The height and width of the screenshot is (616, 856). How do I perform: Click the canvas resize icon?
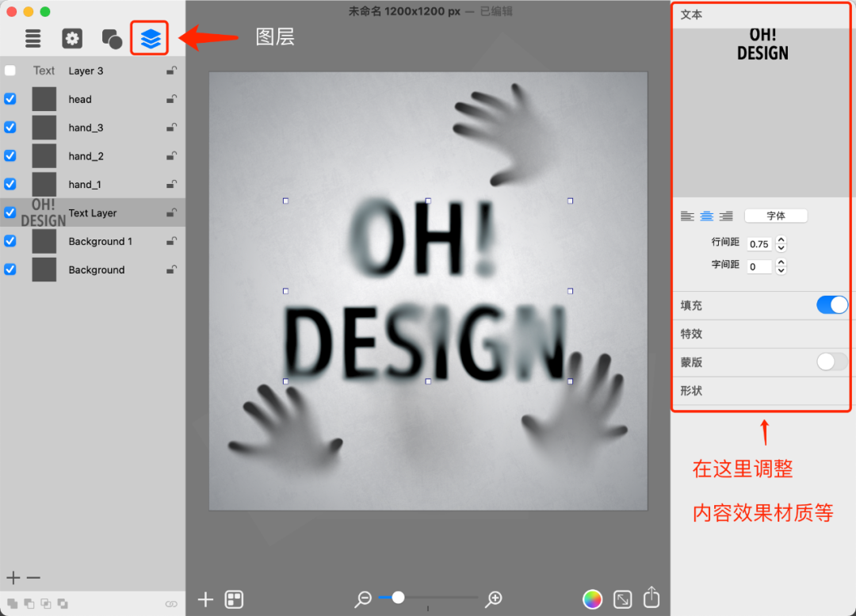(x=622, y=599)
